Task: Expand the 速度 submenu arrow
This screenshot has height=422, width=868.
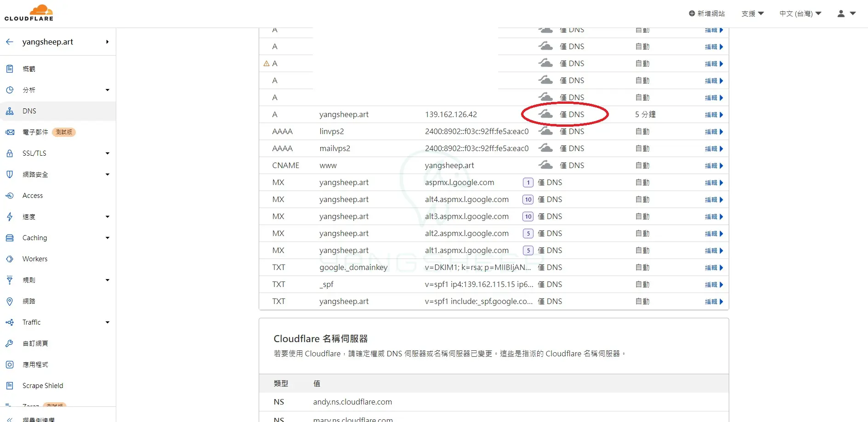Action: point(108,217)
